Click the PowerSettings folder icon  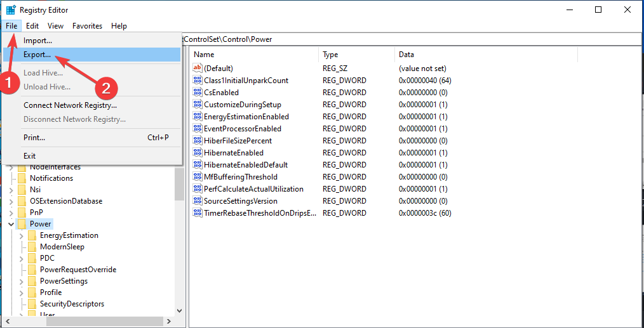tap(32, 281)
